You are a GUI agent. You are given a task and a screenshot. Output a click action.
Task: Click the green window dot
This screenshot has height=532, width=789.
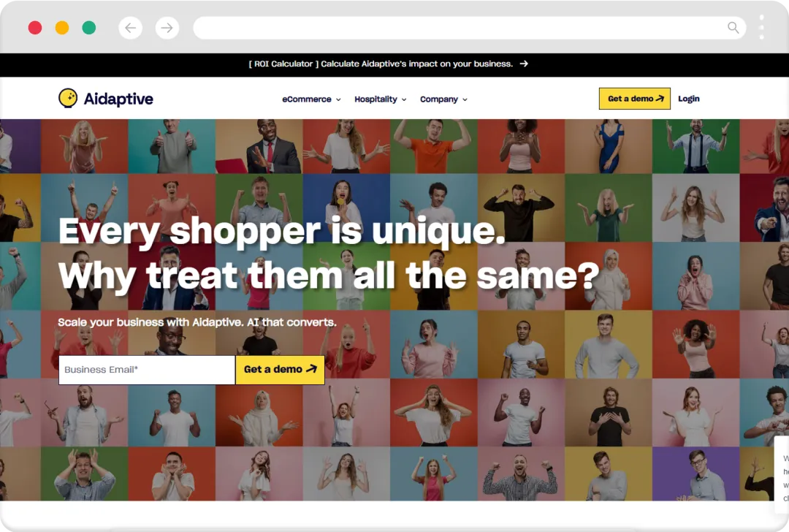tap(89, 28)
